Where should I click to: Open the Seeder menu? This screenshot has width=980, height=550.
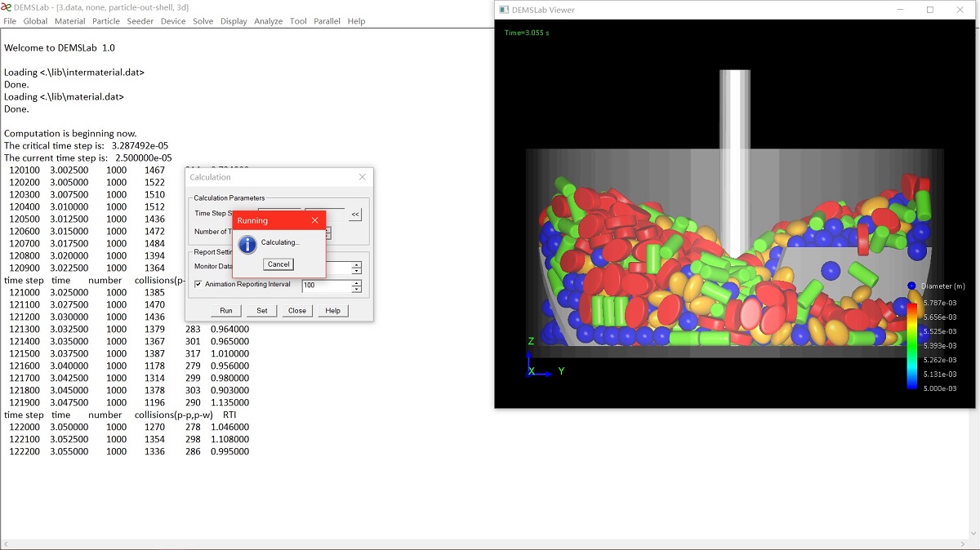click(140, 21)
